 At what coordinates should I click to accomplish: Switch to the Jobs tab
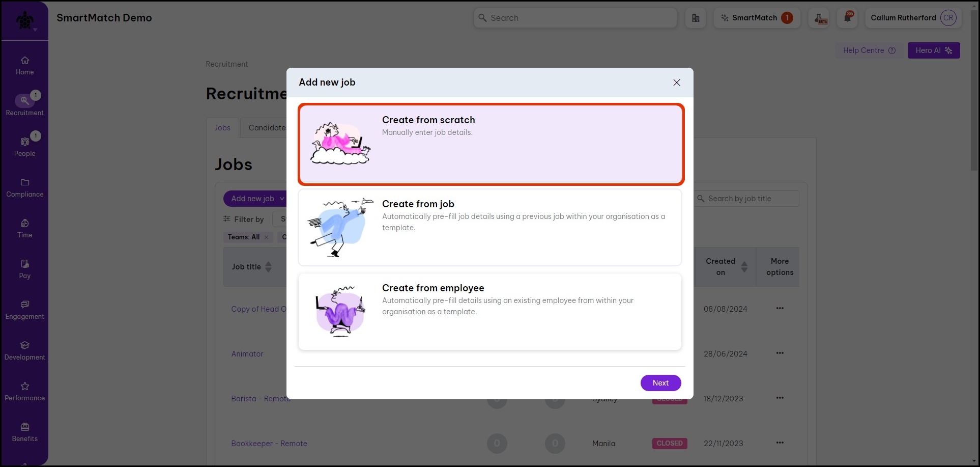tap(222, 128)
